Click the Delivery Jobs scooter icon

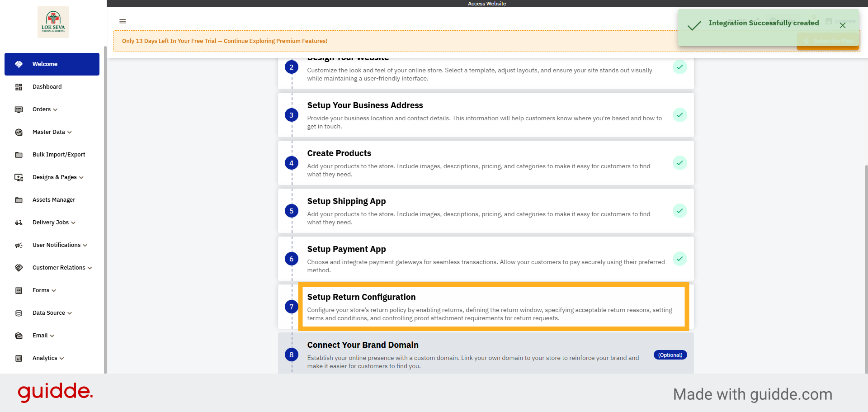point(19,223)
